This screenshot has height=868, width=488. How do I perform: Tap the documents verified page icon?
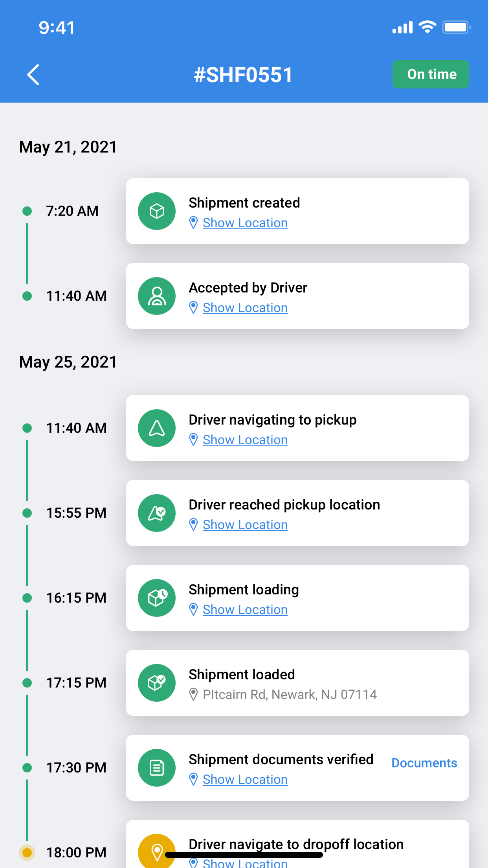(x=157, y=768)
